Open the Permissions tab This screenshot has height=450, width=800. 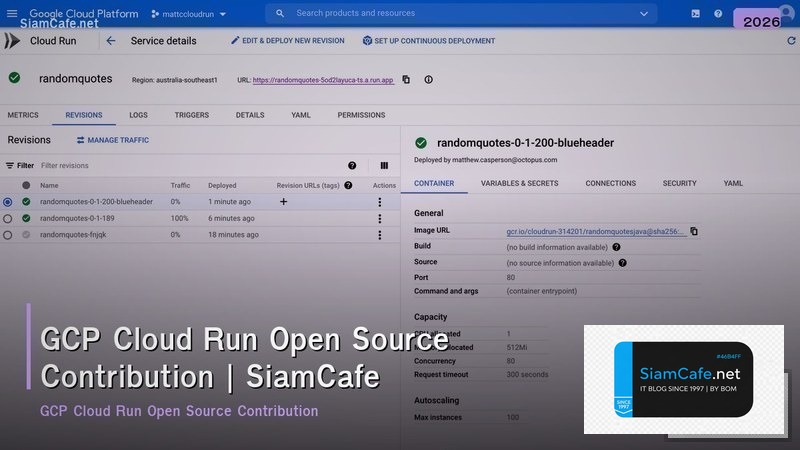[x=361, y=115]
